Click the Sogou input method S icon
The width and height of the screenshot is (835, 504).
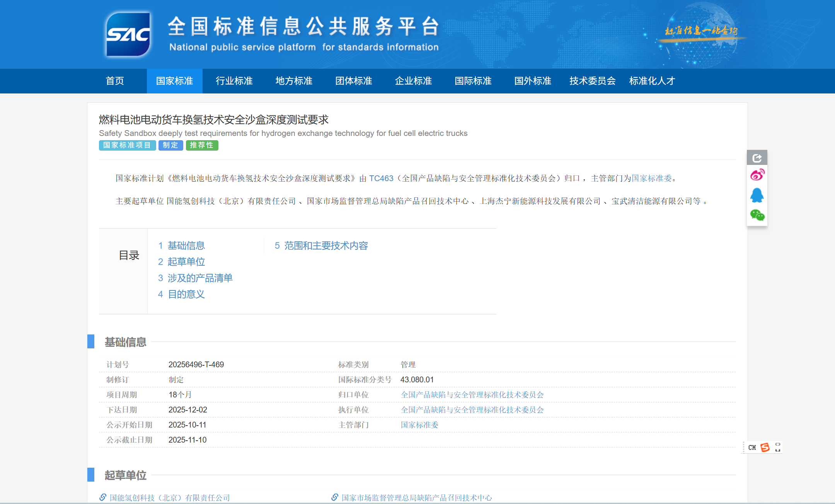(x=765, y=447)
